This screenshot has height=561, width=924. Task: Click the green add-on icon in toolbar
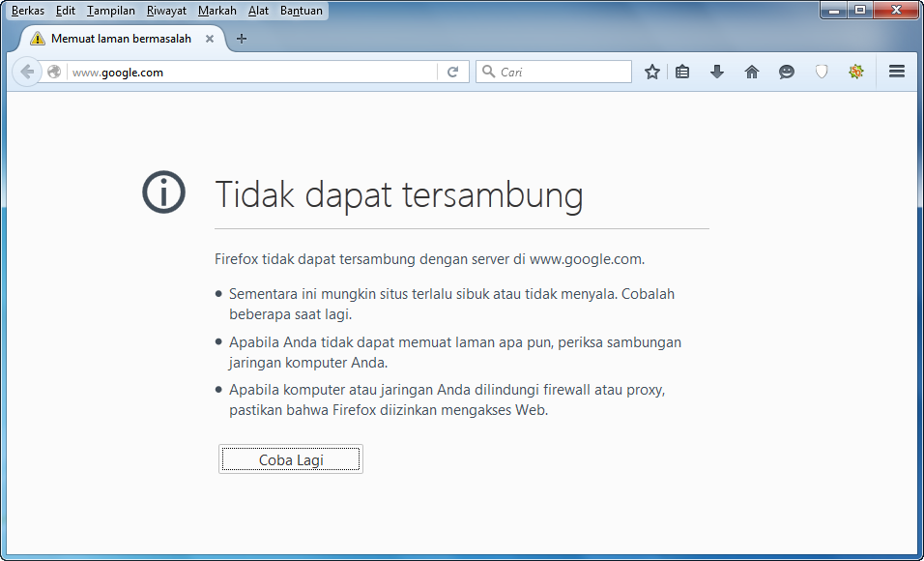tap(855, 72)
